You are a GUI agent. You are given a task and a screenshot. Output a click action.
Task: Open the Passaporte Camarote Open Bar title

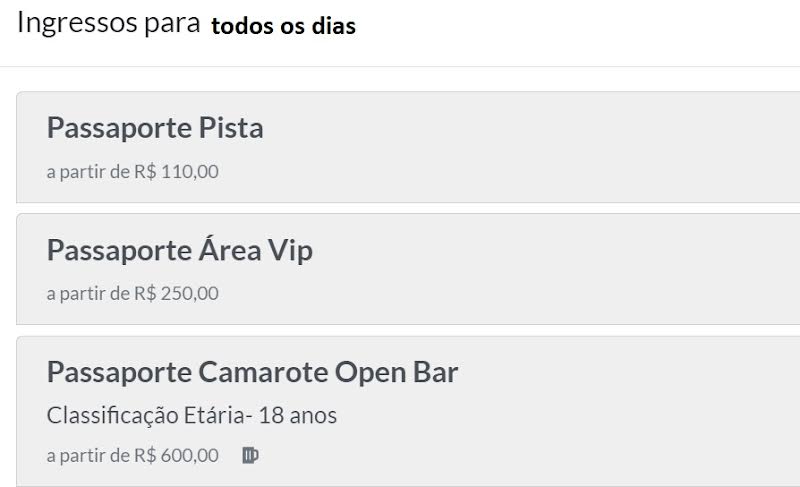pos(252,372)
